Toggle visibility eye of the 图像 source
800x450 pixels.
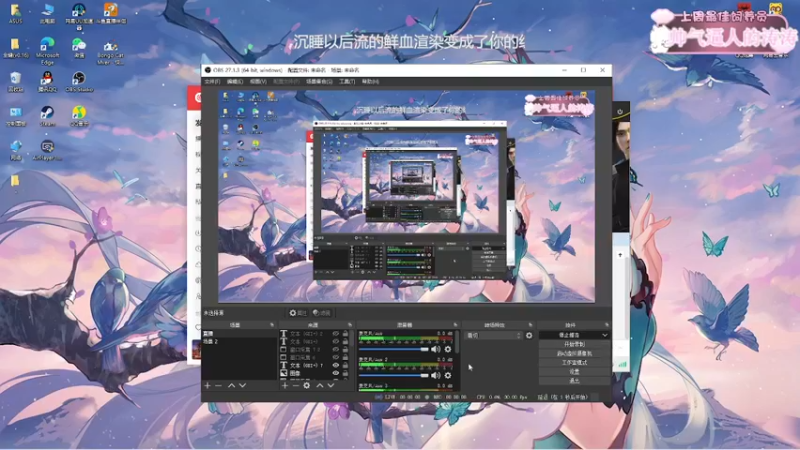336,373
